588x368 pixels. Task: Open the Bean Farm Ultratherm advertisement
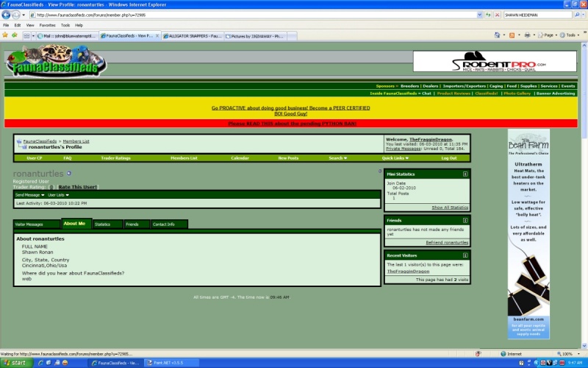[528, 234]
